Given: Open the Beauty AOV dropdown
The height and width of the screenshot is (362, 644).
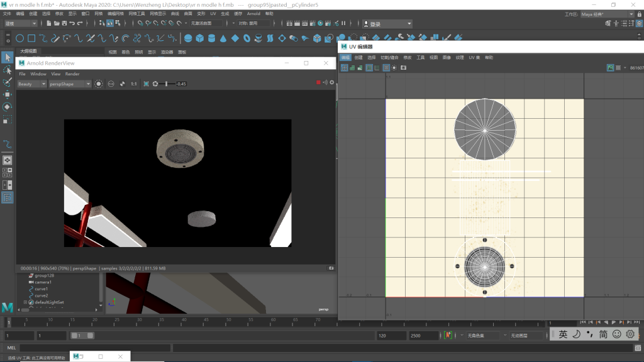Looking at the screenshot, I should [x=31, y=84].
